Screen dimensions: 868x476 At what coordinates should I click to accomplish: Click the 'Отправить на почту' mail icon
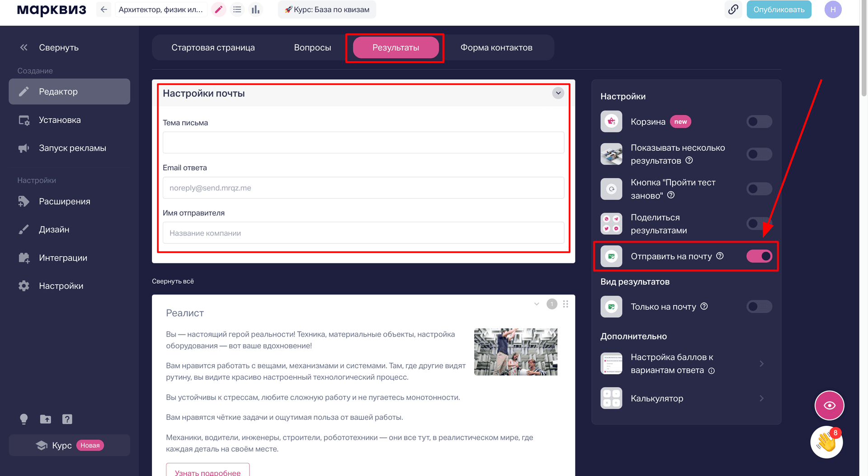click(611, 256)
